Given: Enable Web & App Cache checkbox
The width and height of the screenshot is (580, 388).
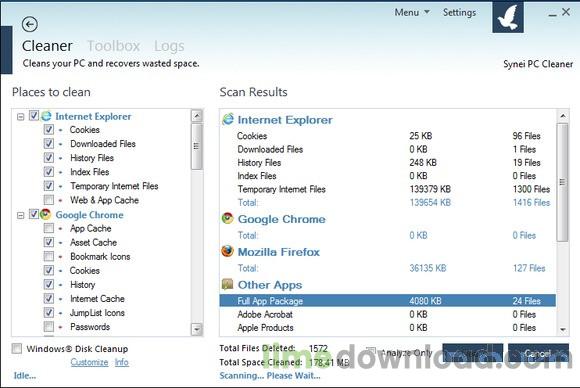Looking at the screenshot, I should (49, 200).
